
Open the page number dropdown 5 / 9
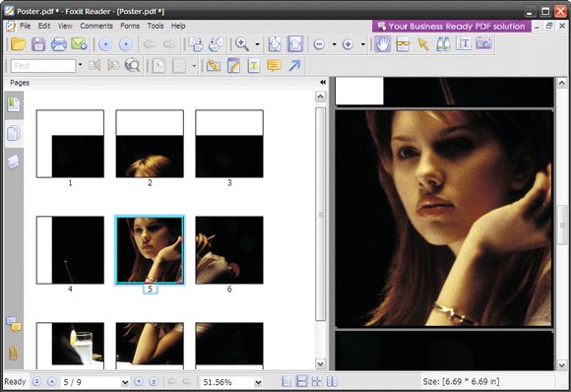click(125, 382)
